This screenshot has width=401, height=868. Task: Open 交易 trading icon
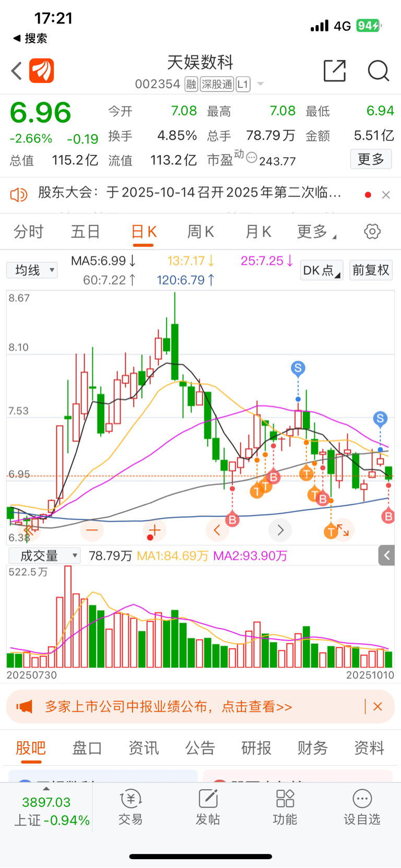(x=131, y=807)
